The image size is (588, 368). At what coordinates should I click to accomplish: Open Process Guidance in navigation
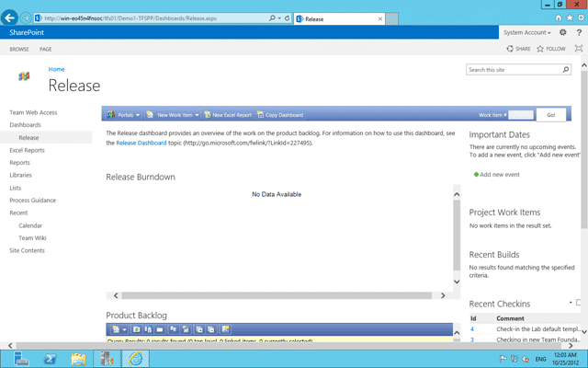coord(33,201)
